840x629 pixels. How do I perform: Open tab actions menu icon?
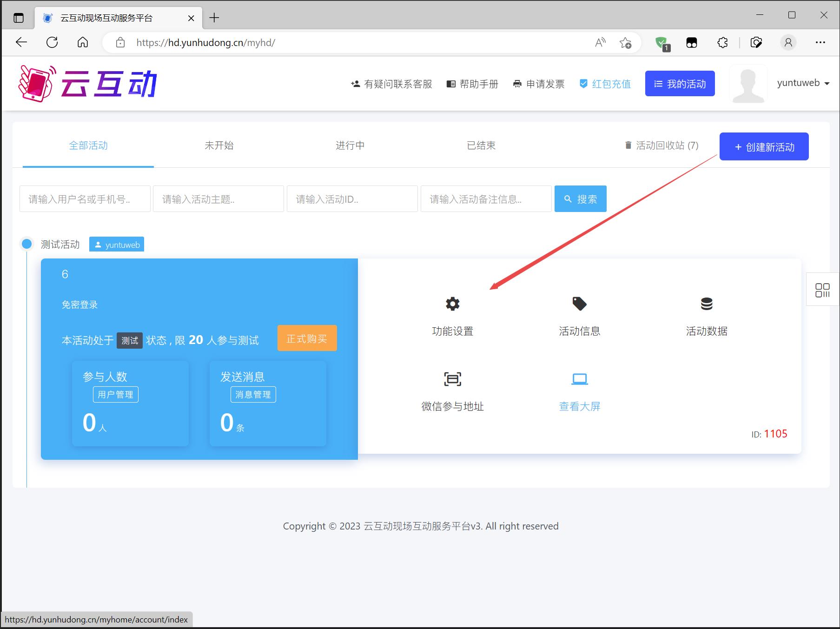(x=19, y=18)
